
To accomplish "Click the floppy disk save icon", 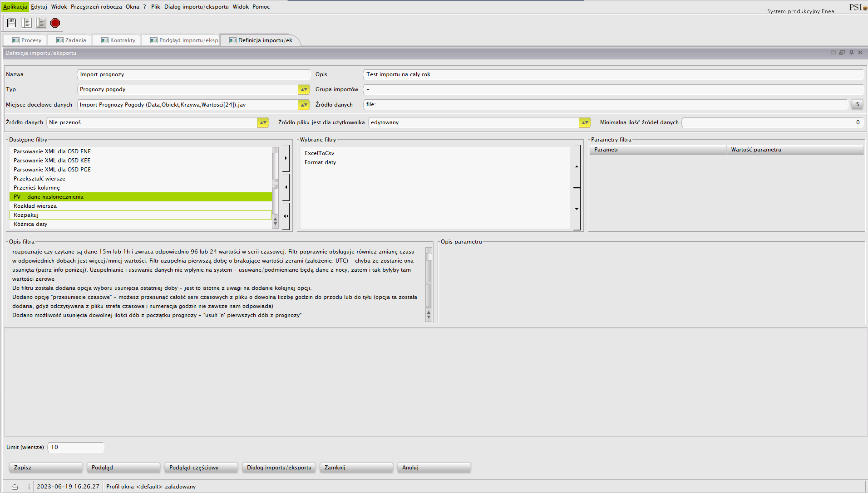I will [12, 23].
